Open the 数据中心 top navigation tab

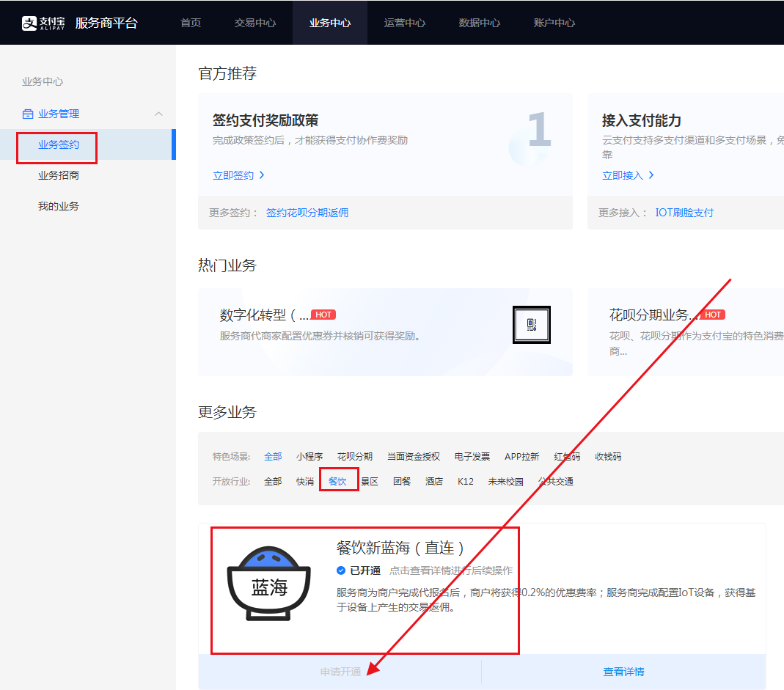pyautogui.click(x=480, y=23)
